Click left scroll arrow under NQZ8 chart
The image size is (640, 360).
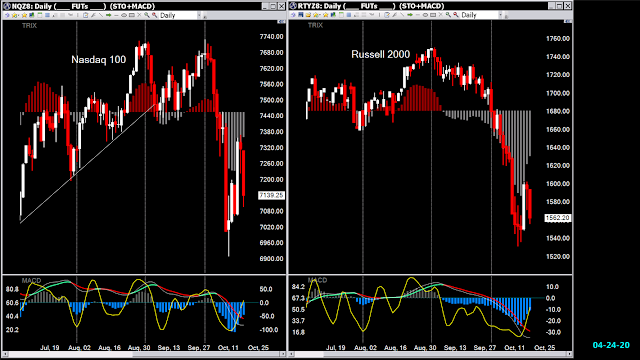click(5, 354)
